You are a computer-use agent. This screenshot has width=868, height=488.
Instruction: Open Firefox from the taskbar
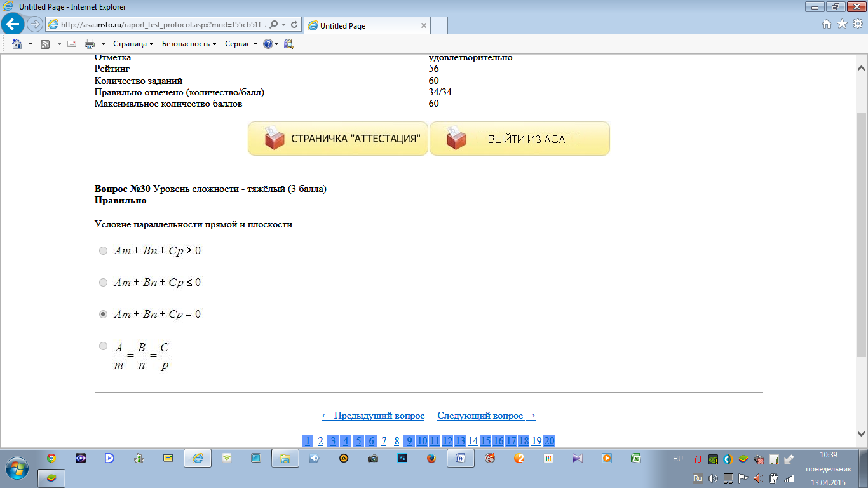431,458
